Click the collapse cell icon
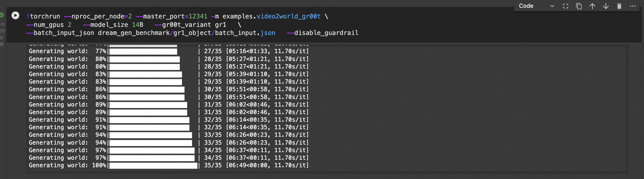Screen dimensions: 644x179 [565, 6]
